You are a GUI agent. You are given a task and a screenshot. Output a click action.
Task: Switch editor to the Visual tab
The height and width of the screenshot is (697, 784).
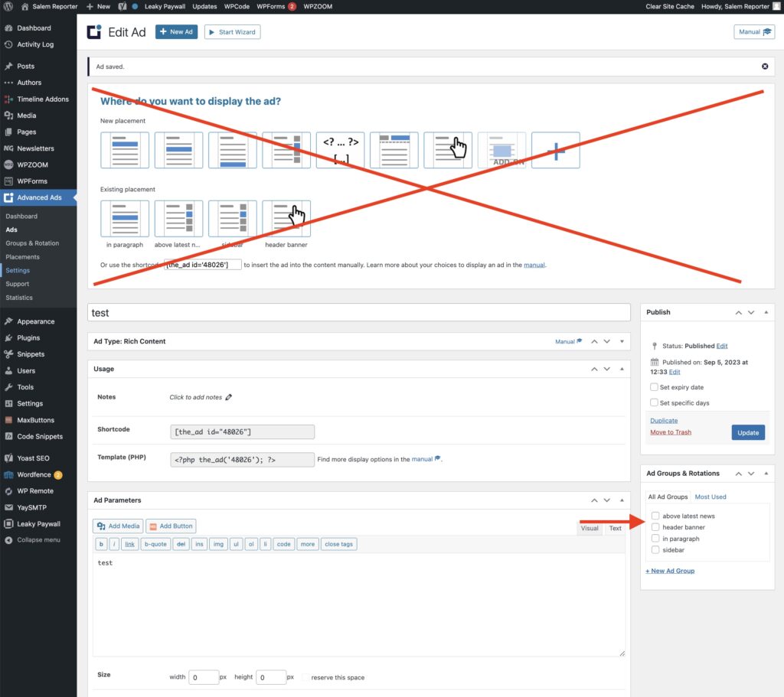590,528
